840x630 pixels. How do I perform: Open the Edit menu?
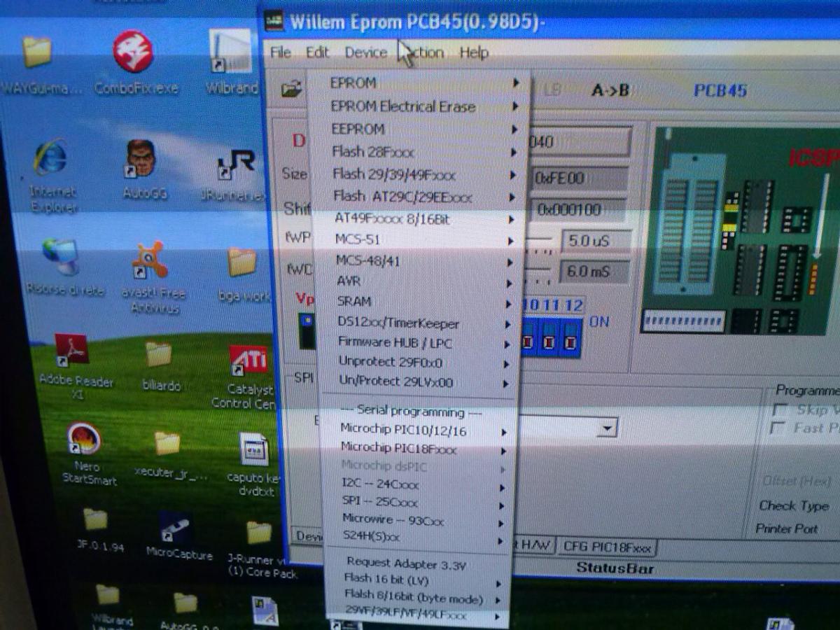(317, 52)
